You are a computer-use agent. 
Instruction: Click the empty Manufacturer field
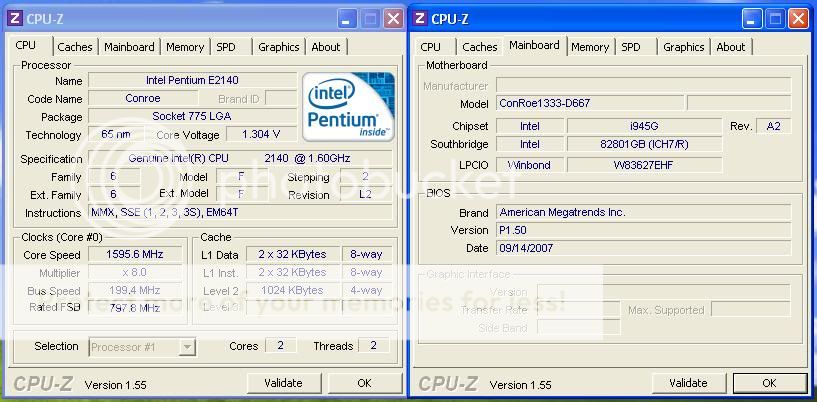point(643,85)
